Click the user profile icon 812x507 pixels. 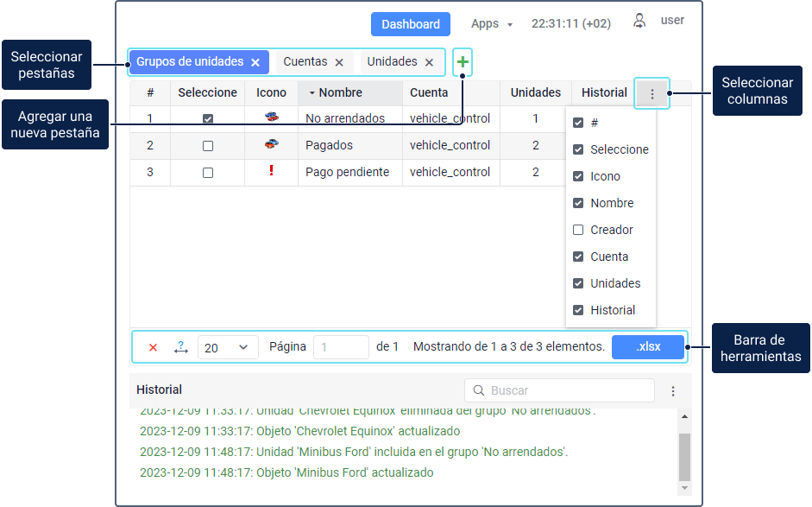(639, 22)
